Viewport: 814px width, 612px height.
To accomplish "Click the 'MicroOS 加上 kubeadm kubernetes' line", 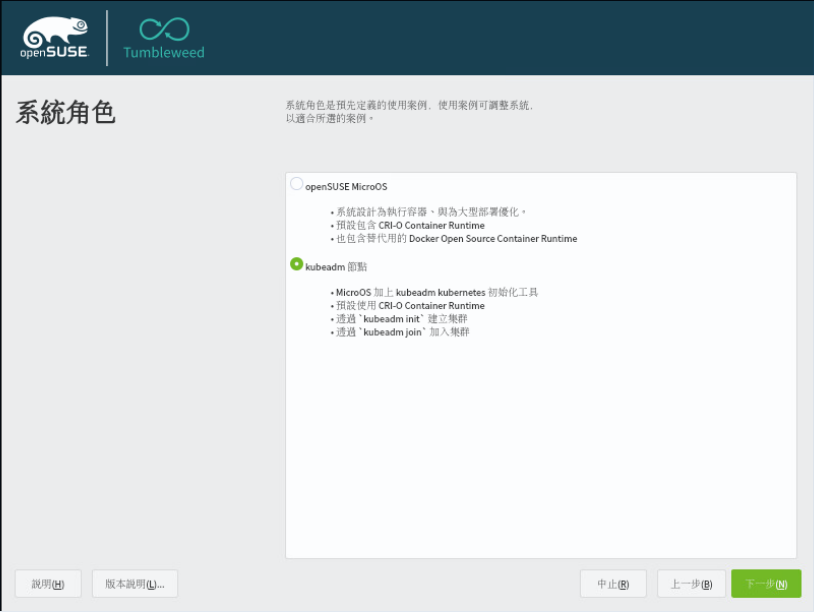I will (435, 292).
